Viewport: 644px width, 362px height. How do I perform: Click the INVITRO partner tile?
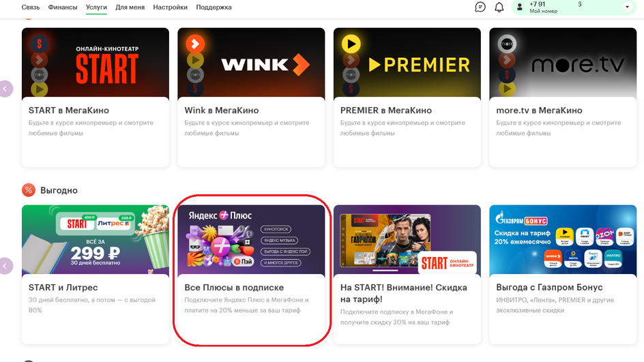613,258
